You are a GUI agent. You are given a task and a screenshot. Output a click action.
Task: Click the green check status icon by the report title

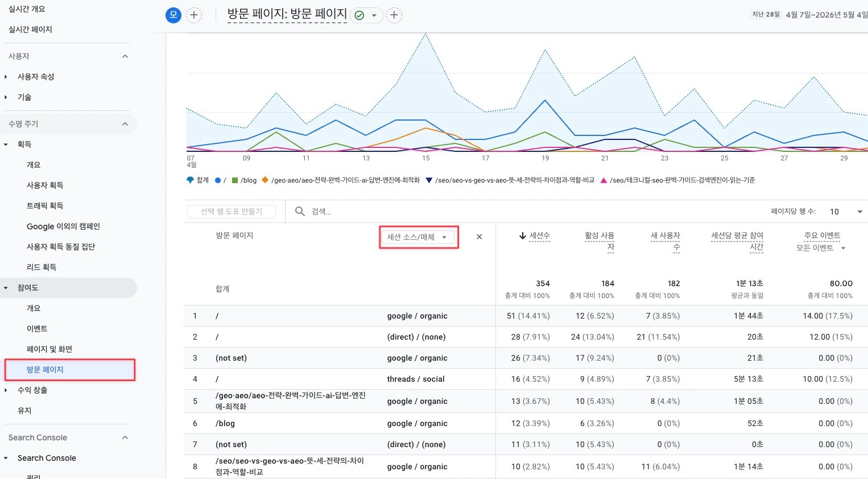[x=359, y=15]
